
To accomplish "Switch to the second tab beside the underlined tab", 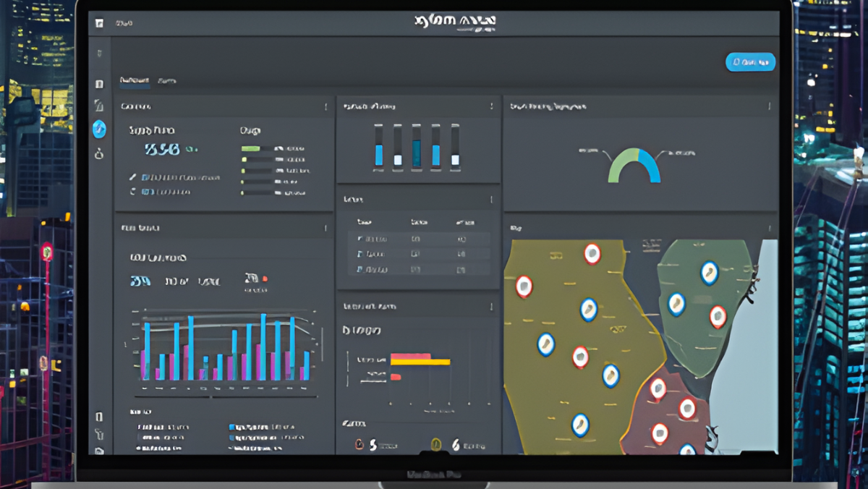I will click(x=166, y=80).
